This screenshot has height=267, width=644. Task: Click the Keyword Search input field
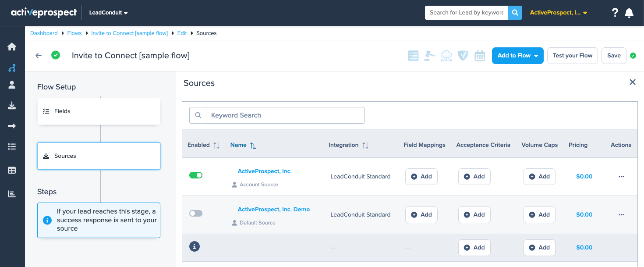click(x=285, y=115)
